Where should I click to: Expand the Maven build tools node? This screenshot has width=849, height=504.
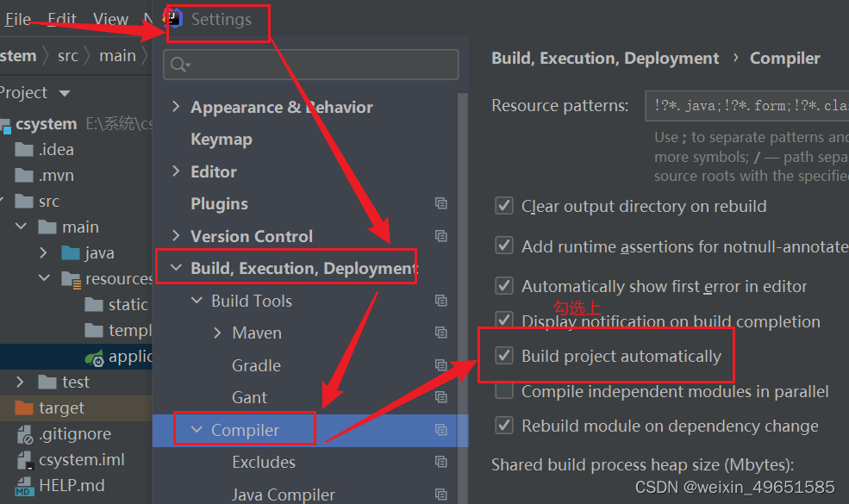217,333
